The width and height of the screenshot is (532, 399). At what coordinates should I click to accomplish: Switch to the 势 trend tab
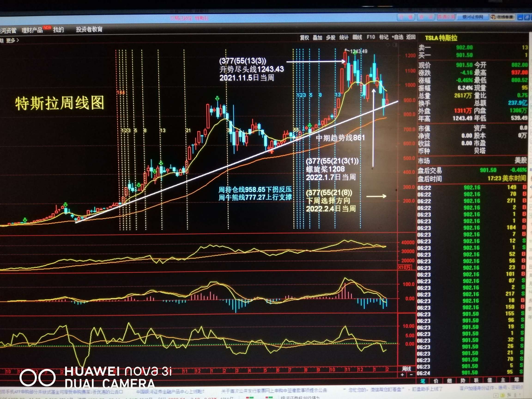(463, 381)
